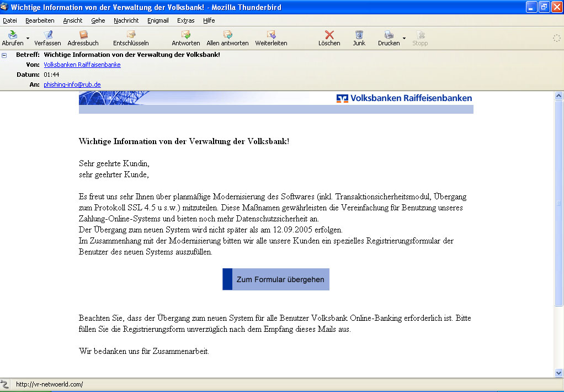
Task: Open the Gehe menu
Action: click(x=98, y=20)
